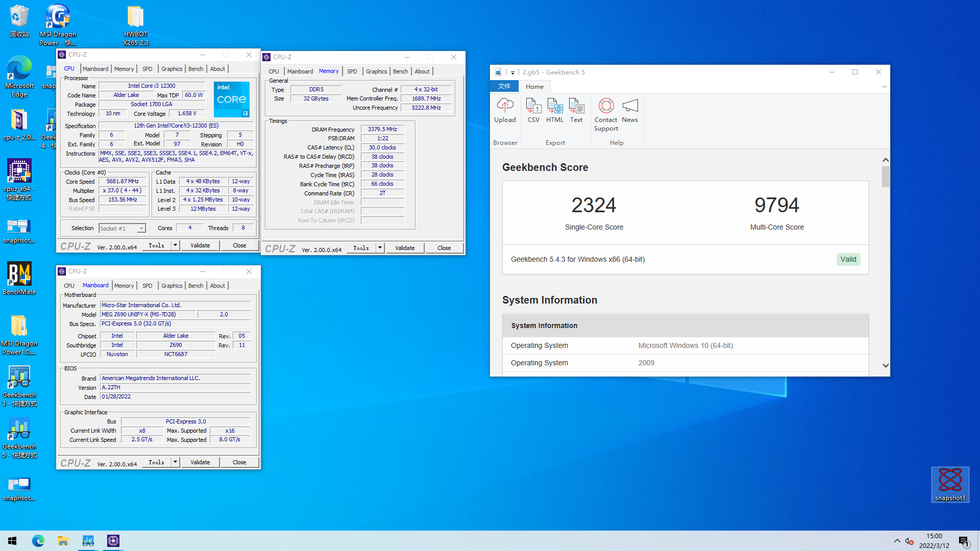
Task: Open the lower snaphsot desktop icon
Action: [19, 488]
